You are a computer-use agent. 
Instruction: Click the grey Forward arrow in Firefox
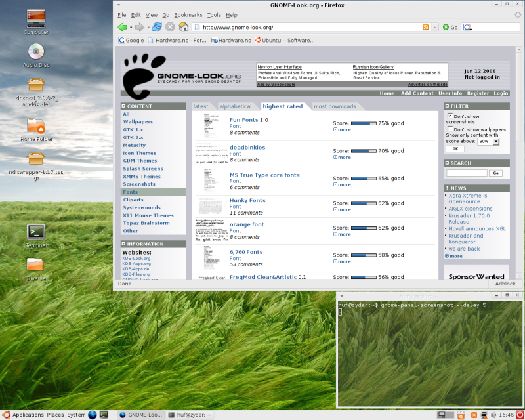(x=140, y=27)
